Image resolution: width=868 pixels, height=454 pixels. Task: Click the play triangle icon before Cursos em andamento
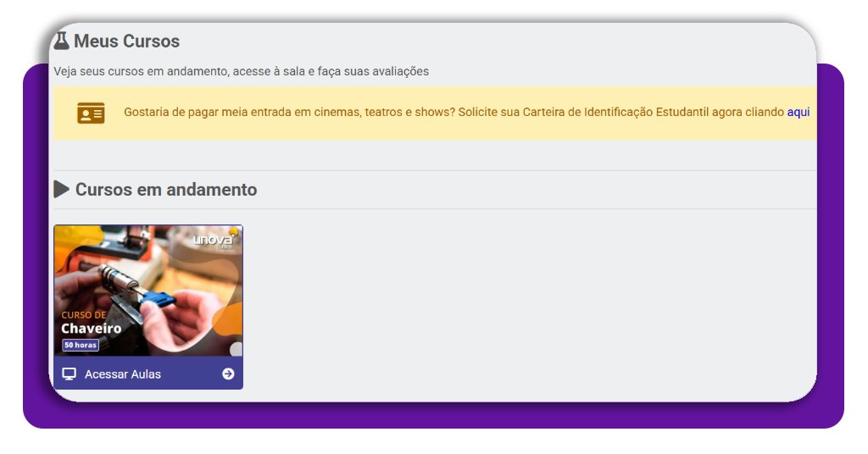[61, 190]
